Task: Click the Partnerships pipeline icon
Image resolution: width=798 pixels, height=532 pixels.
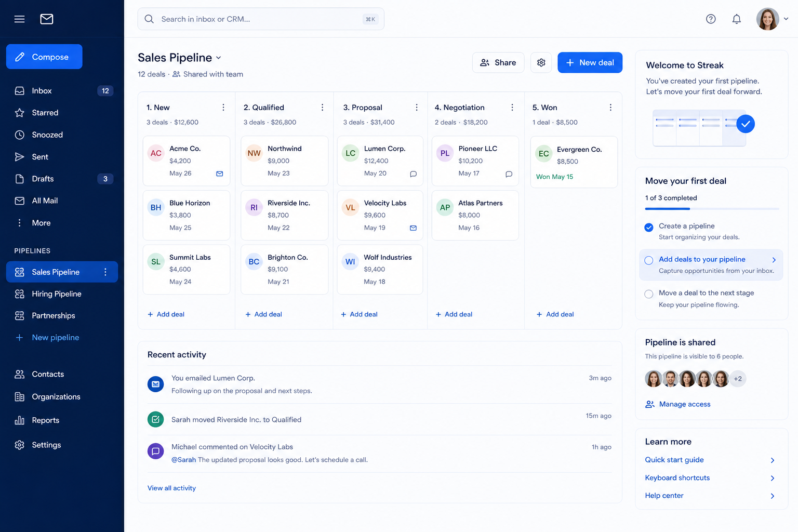Action: point(20,316)
